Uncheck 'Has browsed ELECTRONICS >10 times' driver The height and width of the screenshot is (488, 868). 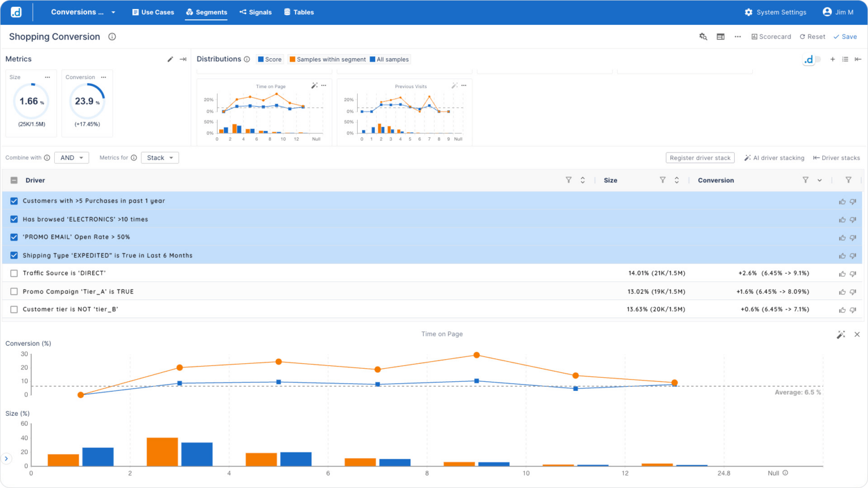point(14,219)
